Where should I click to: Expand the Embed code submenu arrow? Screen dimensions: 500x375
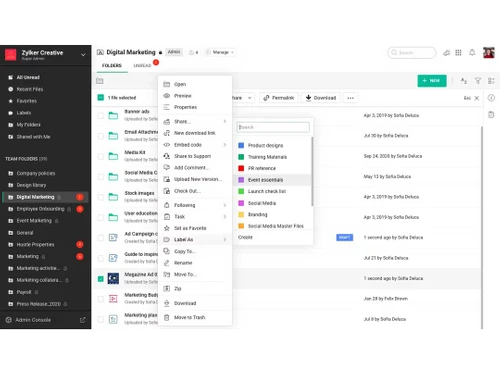click(225, 145)
